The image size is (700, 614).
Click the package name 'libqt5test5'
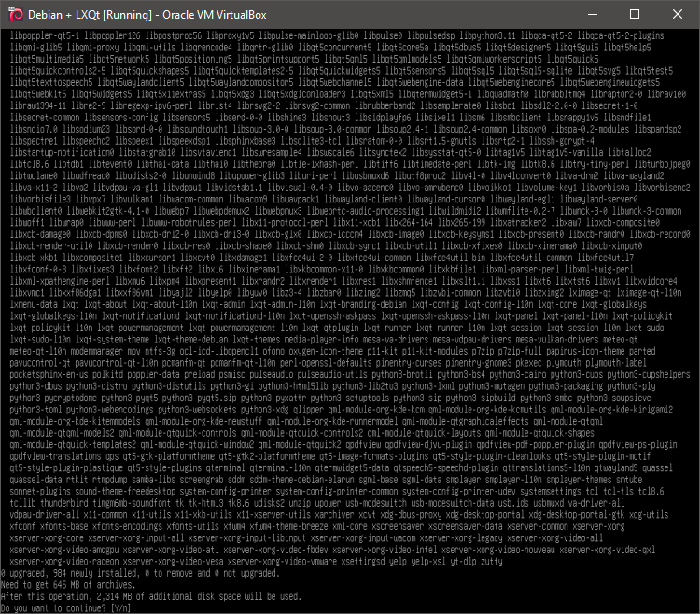(649, 71)
